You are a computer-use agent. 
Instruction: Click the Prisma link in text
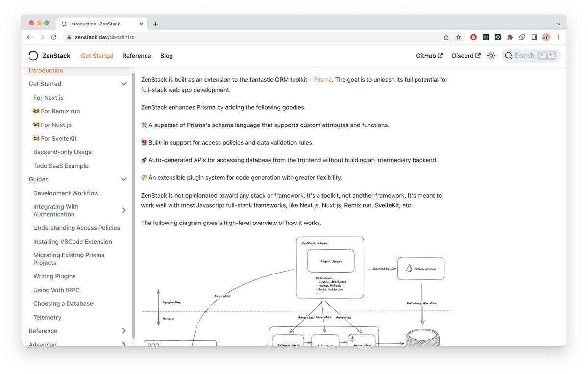[x=322, y=80]
